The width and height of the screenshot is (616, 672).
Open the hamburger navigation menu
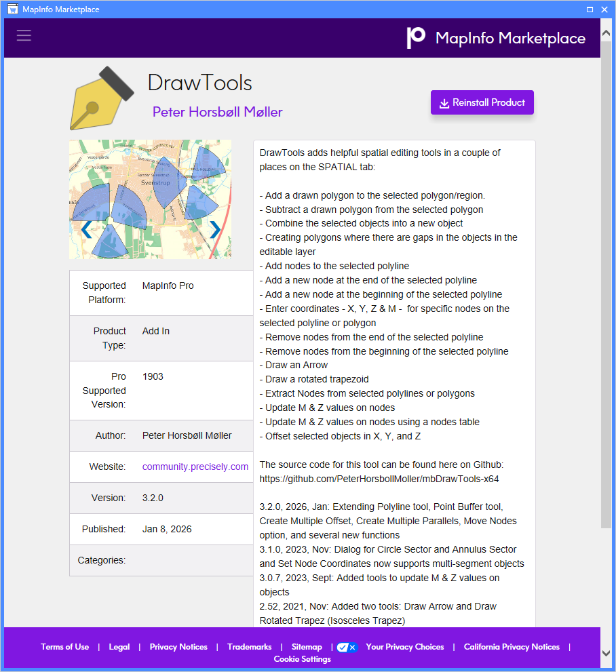tap(24, 35)
